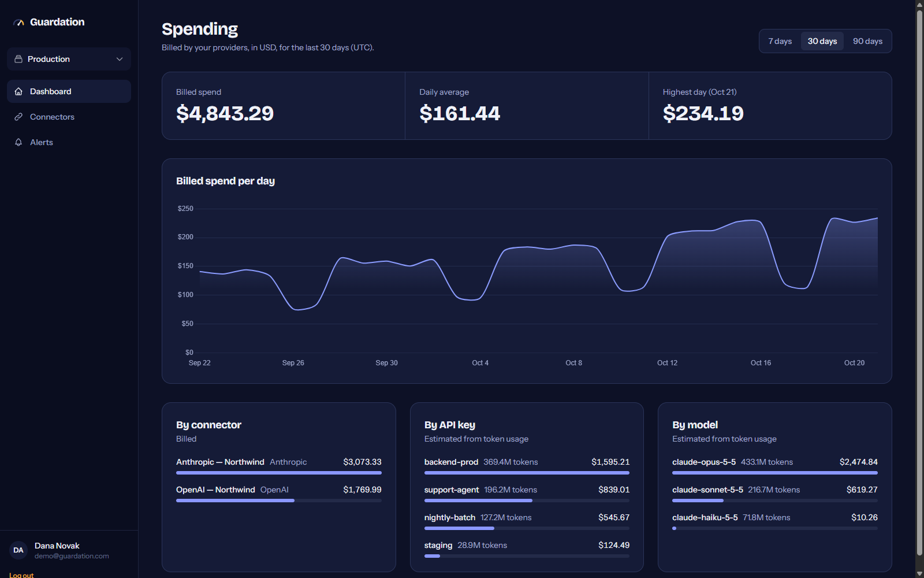Click the DA user avatar
This screenshot has height=578, width=924.
point(18,550)
